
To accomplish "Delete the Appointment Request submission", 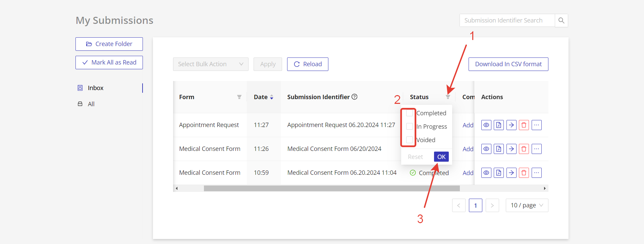I will (x=524, y=125).
